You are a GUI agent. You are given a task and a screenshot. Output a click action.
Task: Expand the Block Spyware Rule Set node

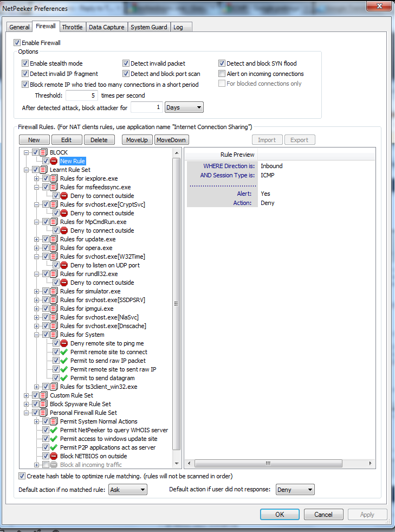[26, 404]
